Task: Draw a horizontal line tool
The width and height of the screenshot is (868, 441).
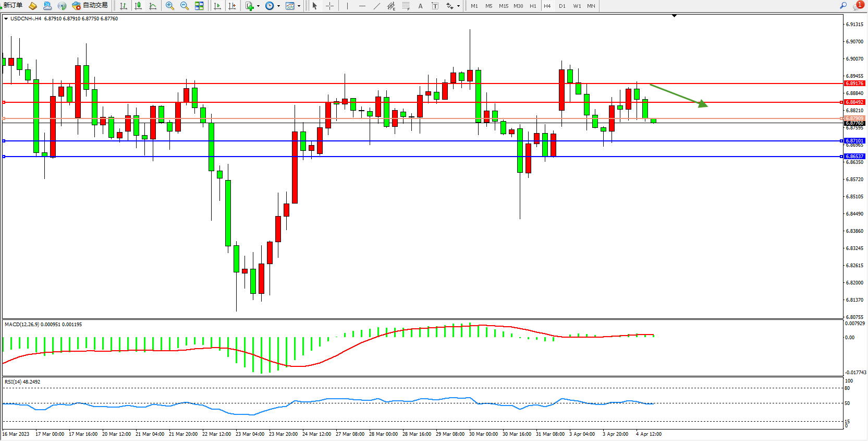Action: 362,6
